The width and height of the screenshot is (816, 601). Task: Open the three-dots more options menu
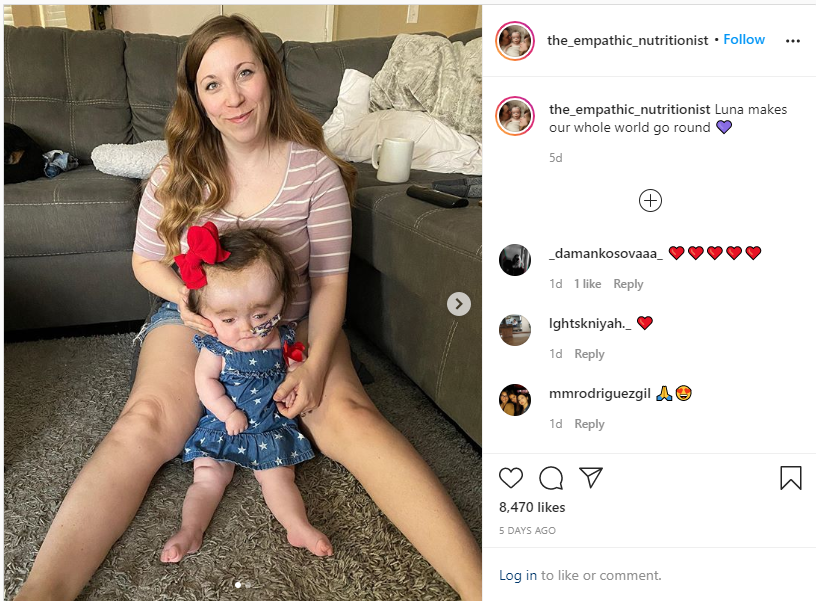click(x=793, y=41)
